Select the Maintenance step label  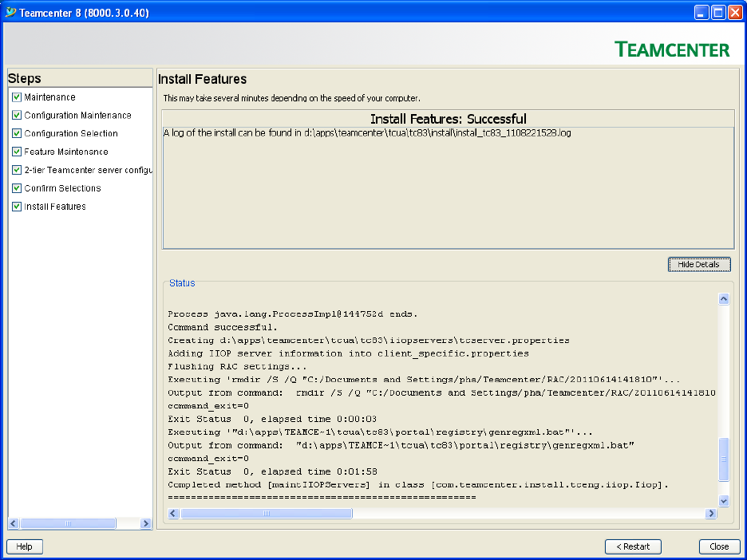point(49,97)
